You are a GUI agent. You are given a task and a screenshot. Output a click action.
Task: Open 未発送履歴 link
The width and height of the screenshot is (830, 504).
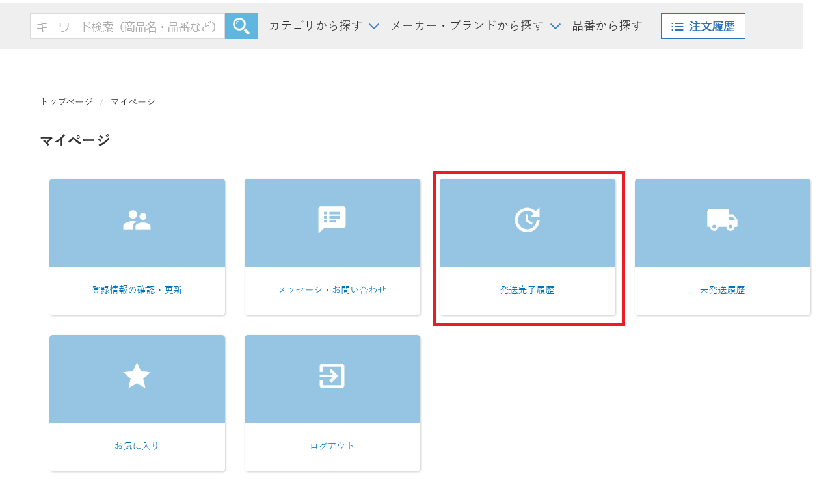[723, 290]
